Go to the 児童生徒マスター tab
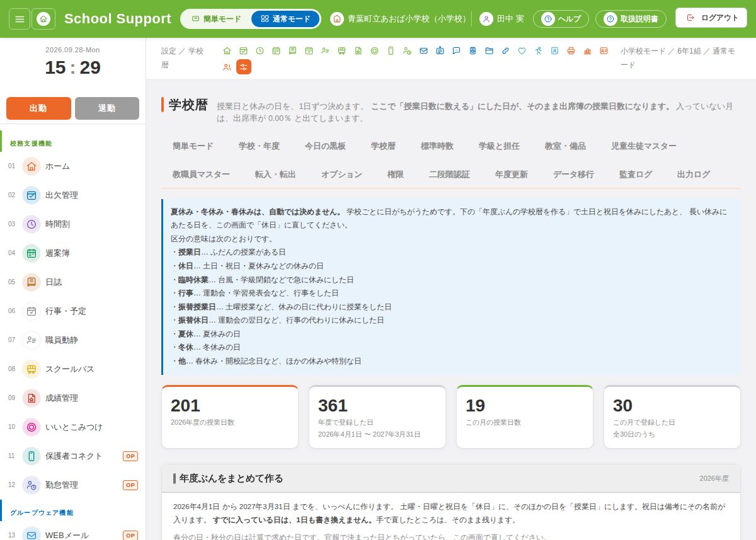 [644, 146]
